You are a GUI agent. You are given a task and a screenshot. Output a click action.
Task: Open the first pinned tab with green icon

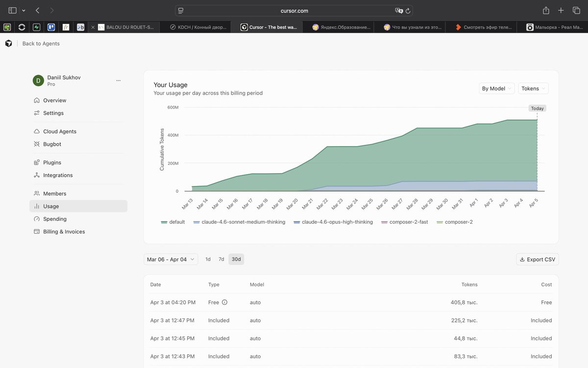pyautogui.click(x=7, y=27)
